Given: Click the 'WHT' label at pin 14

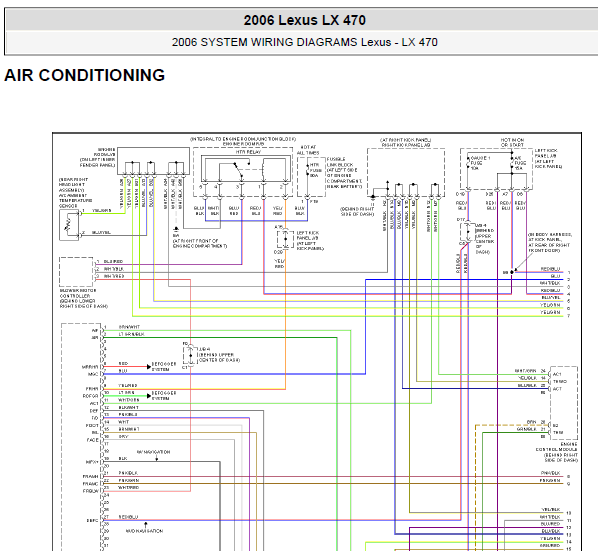Looking at the screenshot, I should [x=124, y=422].
